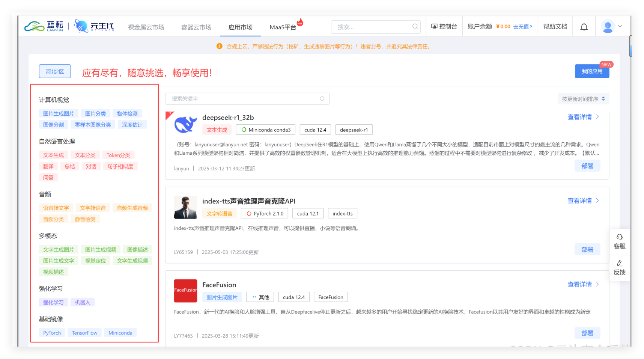Deploy the index-tts app
Viewport: 644px width, 359px height.
click(x=587, y=249)
